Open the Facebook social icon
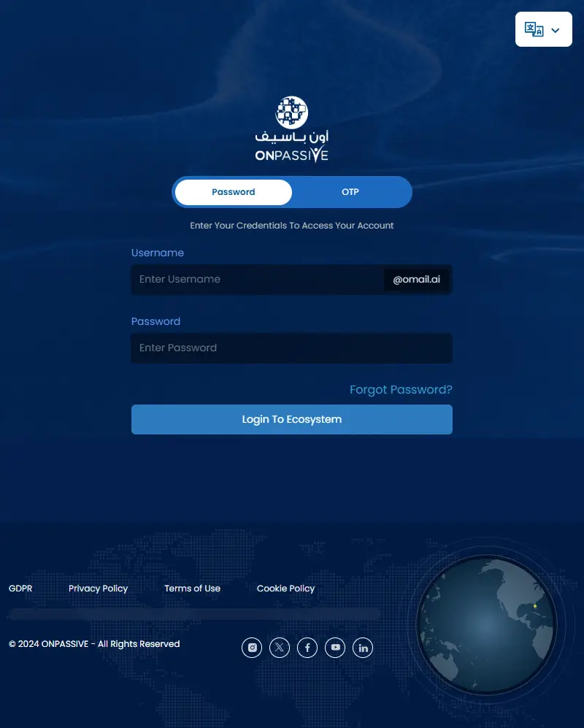 307,648
